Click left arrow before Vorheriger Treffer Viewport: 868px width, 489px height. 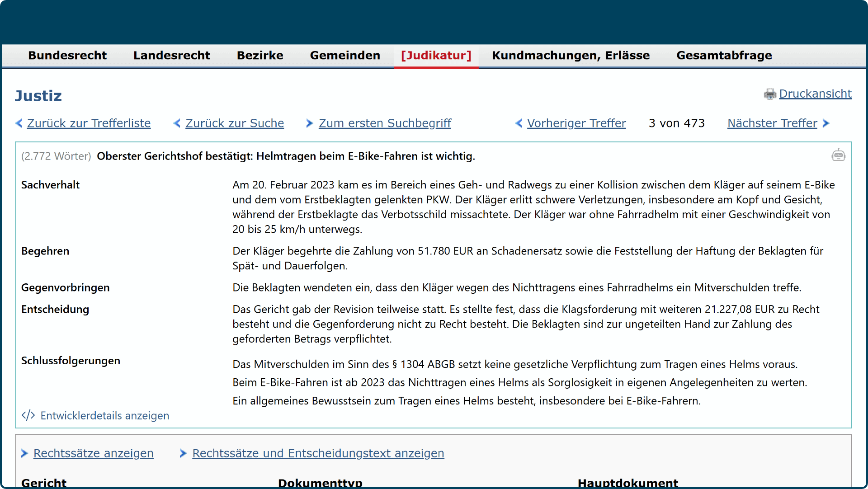point(519,123)
